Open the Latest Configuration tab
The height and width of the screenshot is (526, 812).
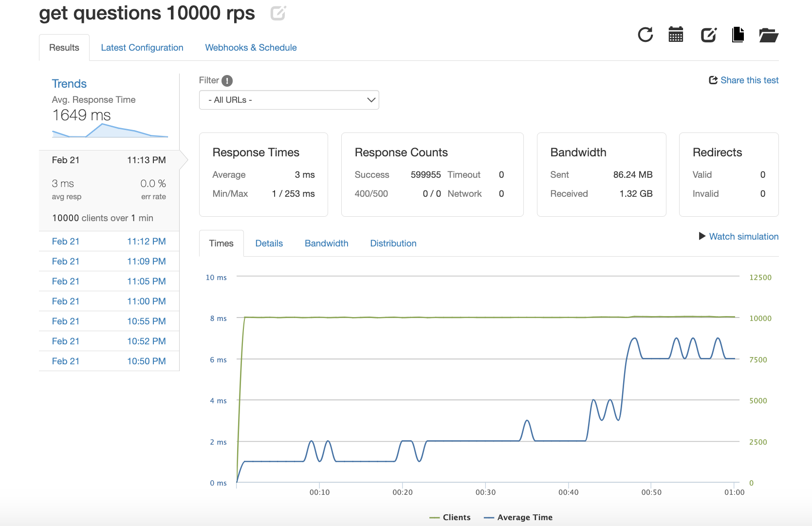(142, 48)
